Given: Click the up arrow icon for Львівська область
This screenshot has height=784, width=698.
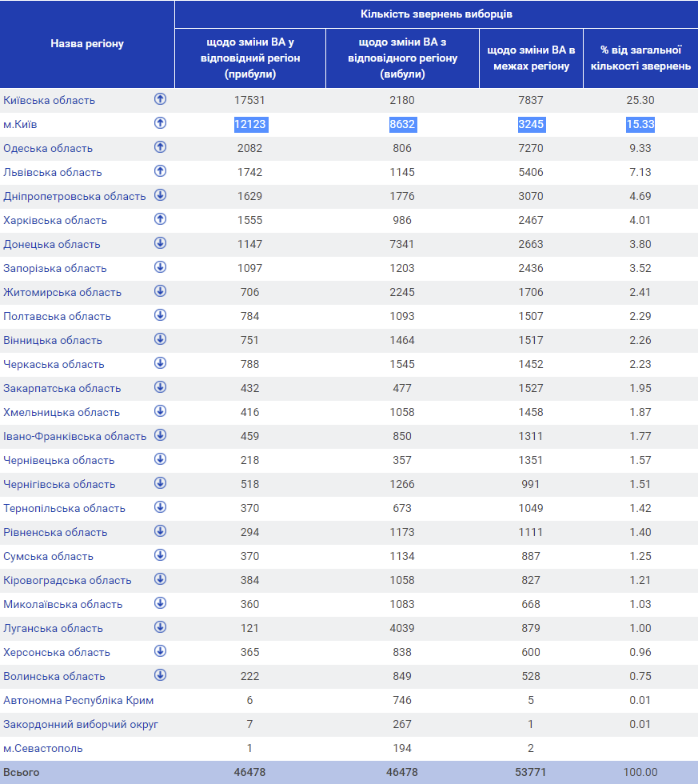Looking at the screenshot, I should pyautogui.click(x=160, y=171).
